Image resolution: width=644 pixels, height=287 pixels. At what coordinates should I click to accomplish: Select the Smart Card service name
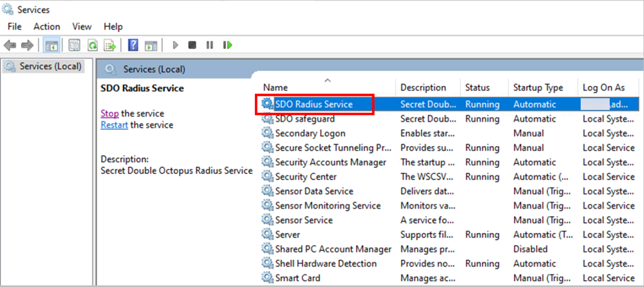pos(298,278)
